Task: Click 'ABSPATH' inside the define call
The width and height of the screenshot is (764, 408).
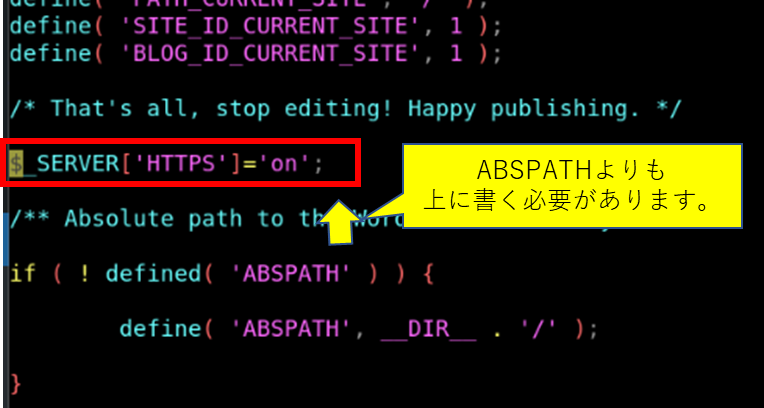Action: point(289,329)
